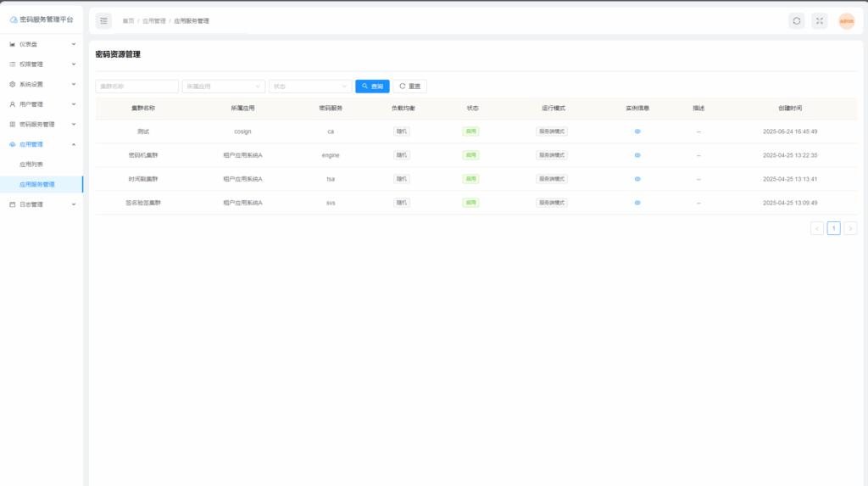
Task: View instance info for 签名验签集群
Action: pyautogui.click(x=637, y=203)
